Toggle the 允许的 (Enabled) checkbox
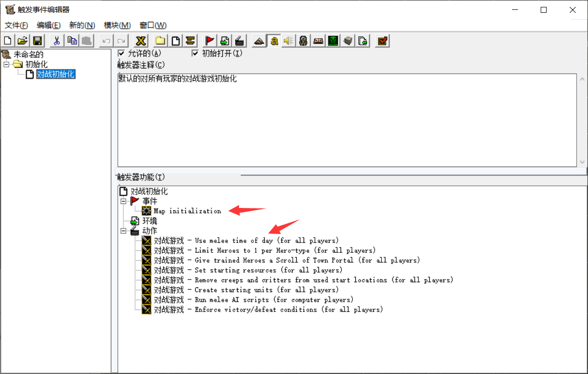The image size is (588, 374). pos(122,53)
